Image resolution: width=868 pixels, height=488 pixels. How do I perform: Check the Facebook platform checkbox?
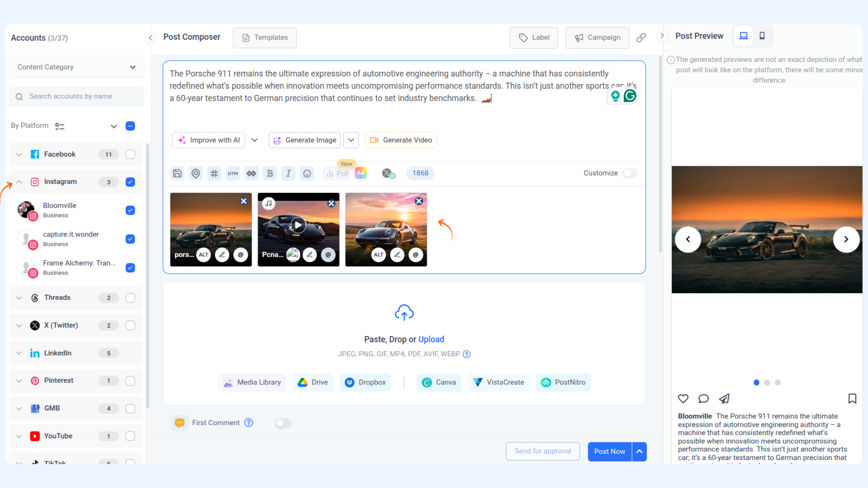pos(130,155)
